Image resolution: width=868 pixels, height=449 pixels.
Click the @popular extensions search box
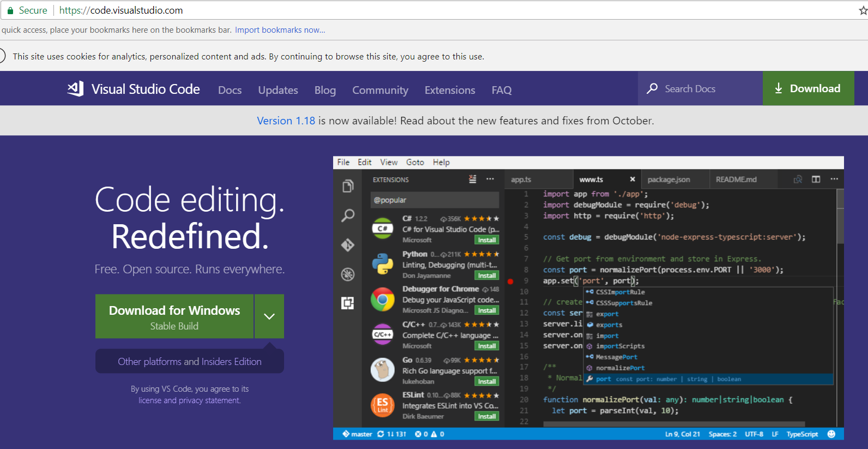click(435, 200)
